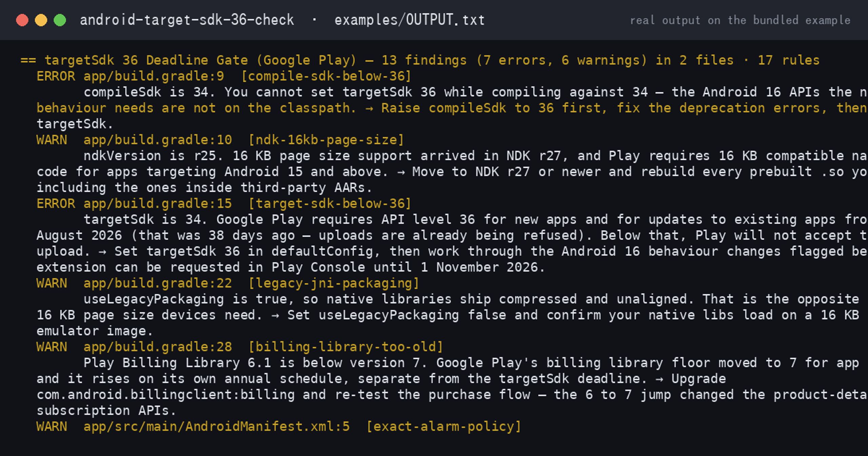The width and height of the screenshot is (868, 456).
Task: Click the file name 'examples/OUTPUT.txt'
Action: [x=410, y=20]
